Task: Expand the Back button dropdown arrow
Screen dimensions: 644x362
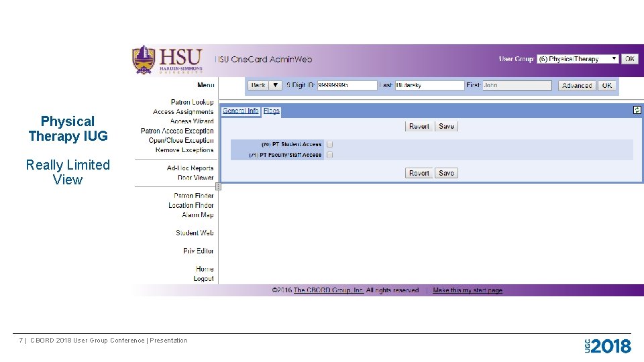Action: [276, 85]
